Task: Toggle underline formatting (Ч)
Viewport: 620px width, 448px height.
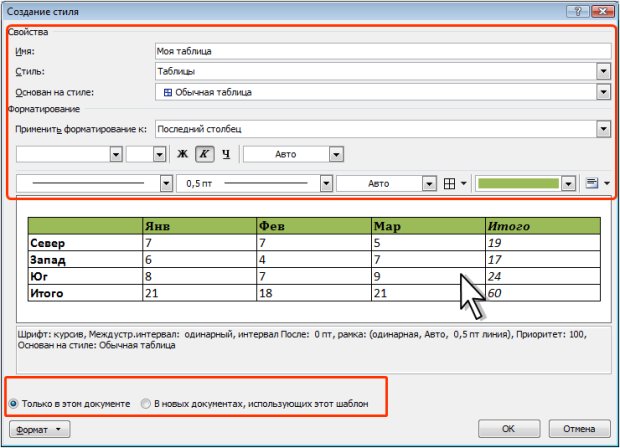Action: pyautogui.click(x=226, y=154)
